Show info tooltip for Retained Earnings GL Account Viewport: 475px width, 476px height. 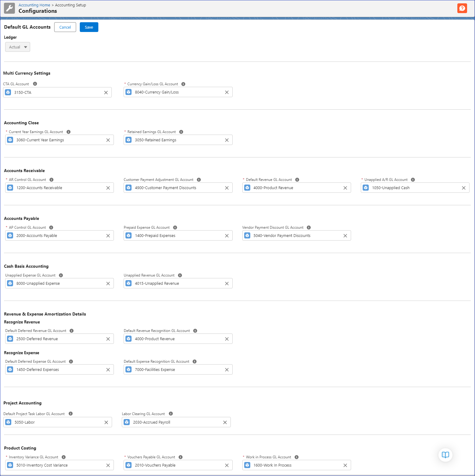[181, 132]
